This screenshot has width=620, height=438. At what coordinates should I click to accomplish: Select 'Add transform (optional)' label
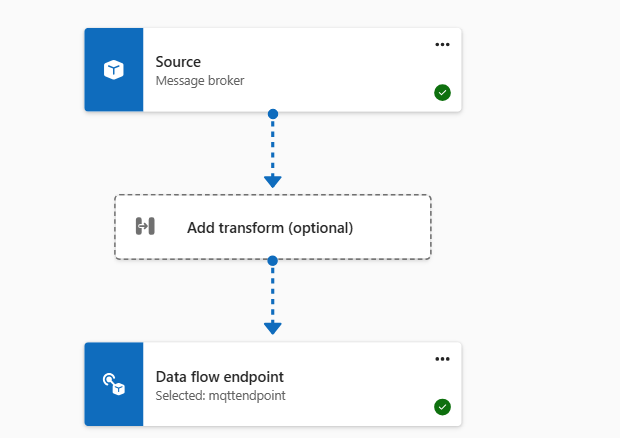pos(270,228)
